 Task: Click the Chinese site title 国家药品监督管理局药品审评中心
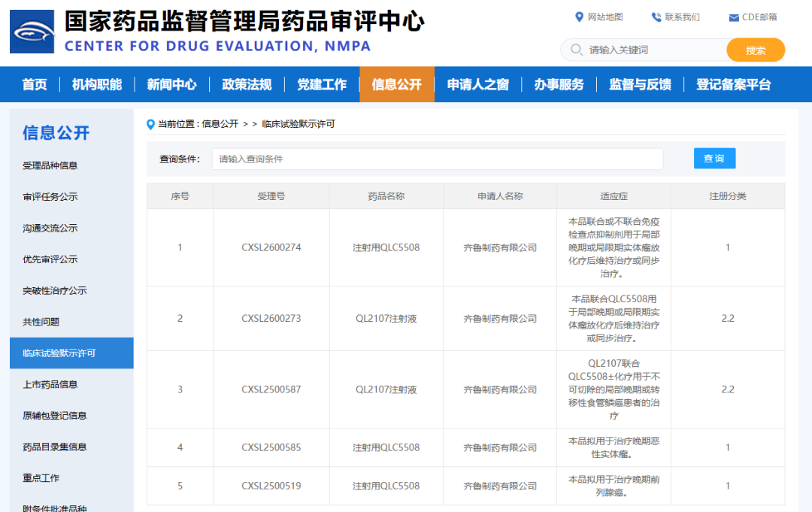point(244,21)
